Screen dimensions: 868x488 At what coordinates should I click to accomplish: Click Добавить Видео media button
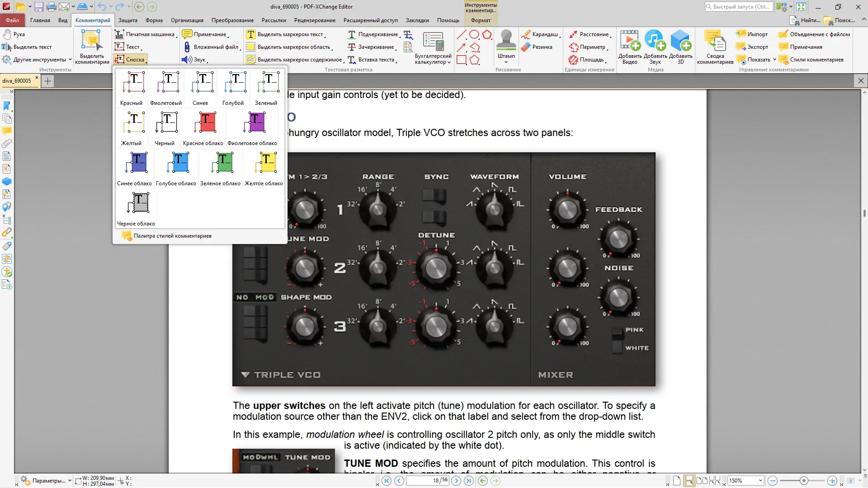(630, 47)
